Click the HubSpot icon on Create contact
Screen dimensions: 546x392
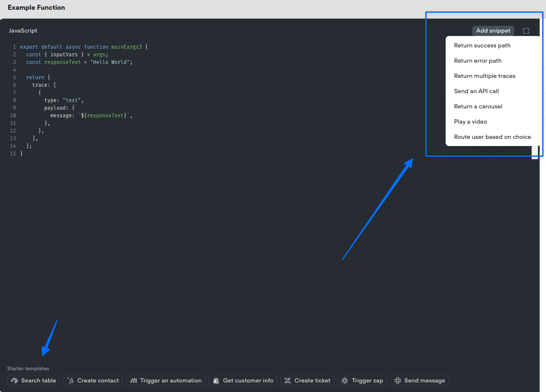click(x=70, y=381)
